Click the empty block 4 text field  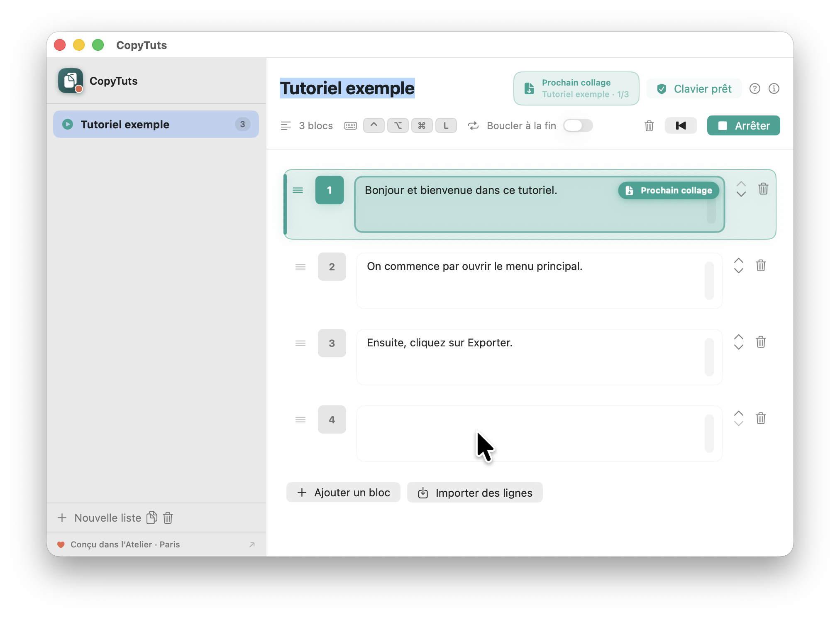[539, 434]
